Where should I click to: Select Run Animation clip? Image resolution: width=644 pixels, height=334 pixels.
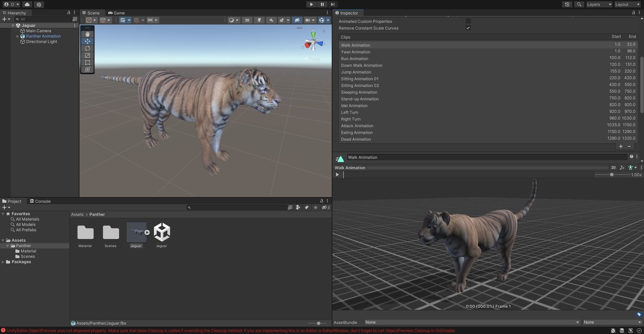pos(488,58)
